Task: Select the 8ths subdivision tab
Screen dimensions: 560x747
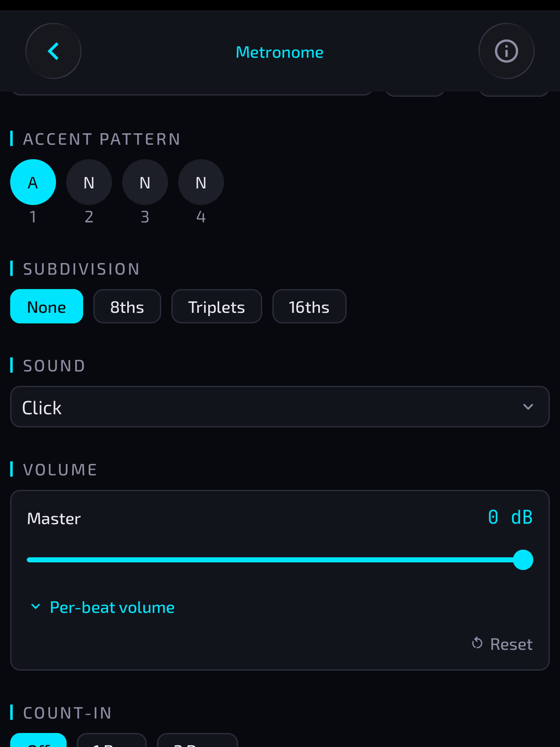Action: (x=127, y=307)
